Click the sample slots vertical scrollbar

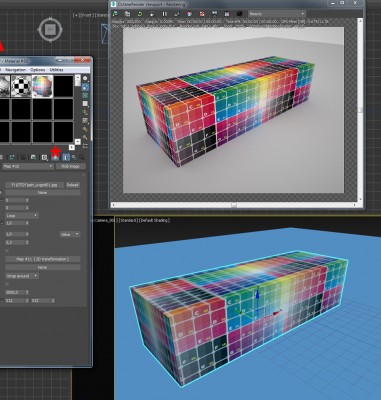(78, 109)
